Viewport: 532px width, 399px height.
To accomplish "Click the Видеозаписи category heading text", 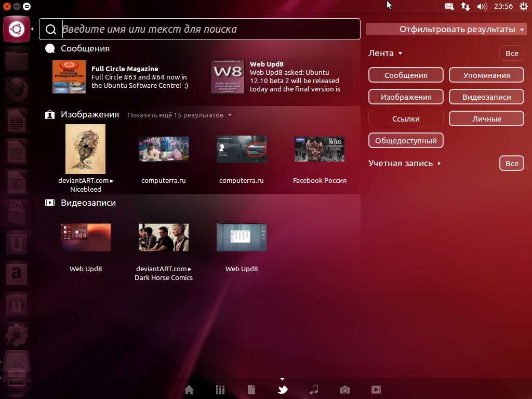I will (x=88, y=203).
